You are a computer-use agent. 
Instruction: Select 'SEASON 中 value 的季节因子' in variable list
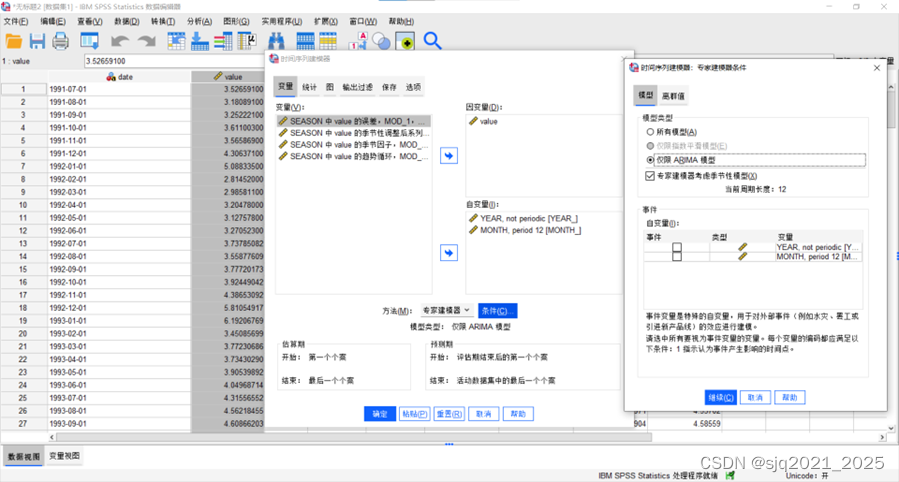pyautogui.click(x=354, y=144)
